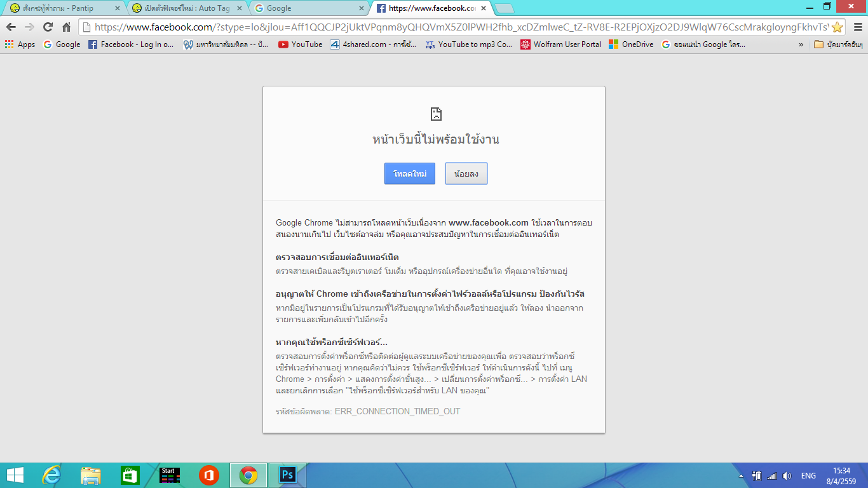
Task: Open the volume speaker tray icon
Action: [787, 475]
